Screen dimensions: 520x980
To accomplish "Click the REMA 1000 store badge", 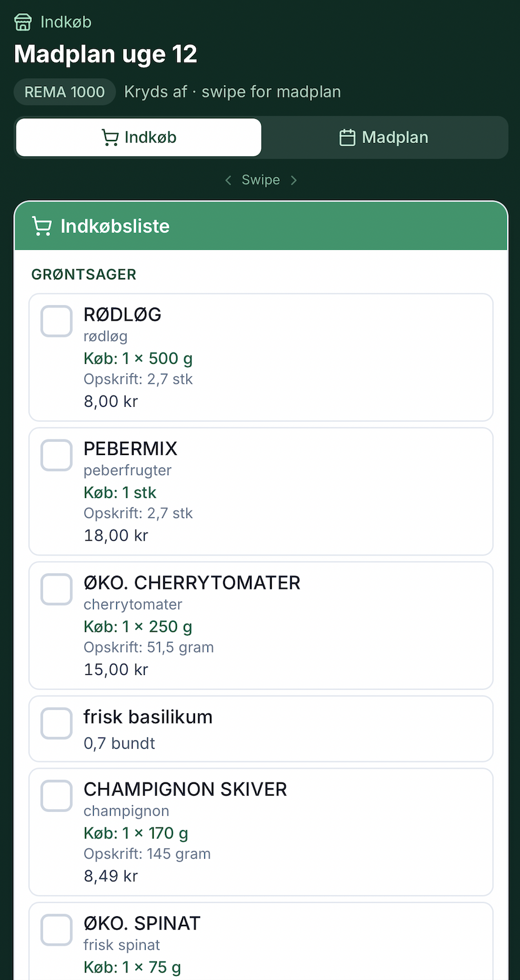I will [x=64, y=92].
